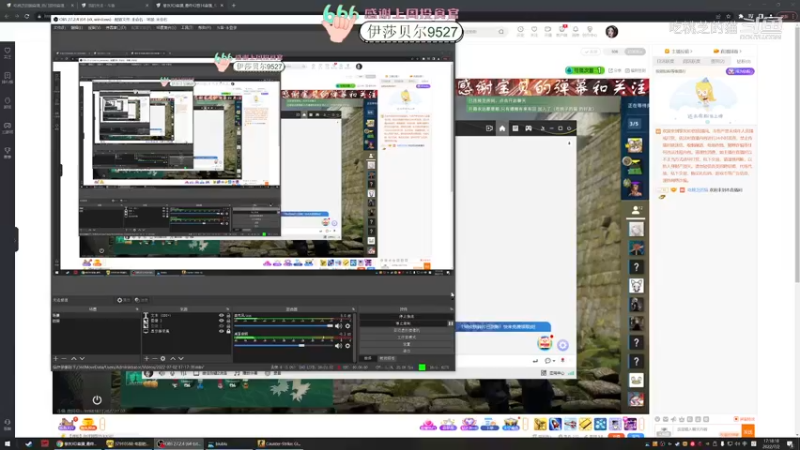
Task: Open the Scenes panel dock menu
Action: click(137, 309)
